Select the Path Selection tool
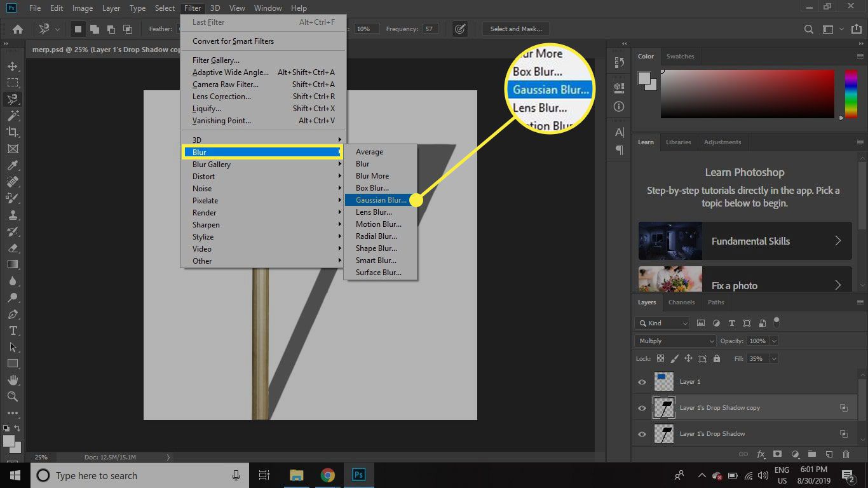Screen dimensions: 868x488 click(x=12, y=347)
